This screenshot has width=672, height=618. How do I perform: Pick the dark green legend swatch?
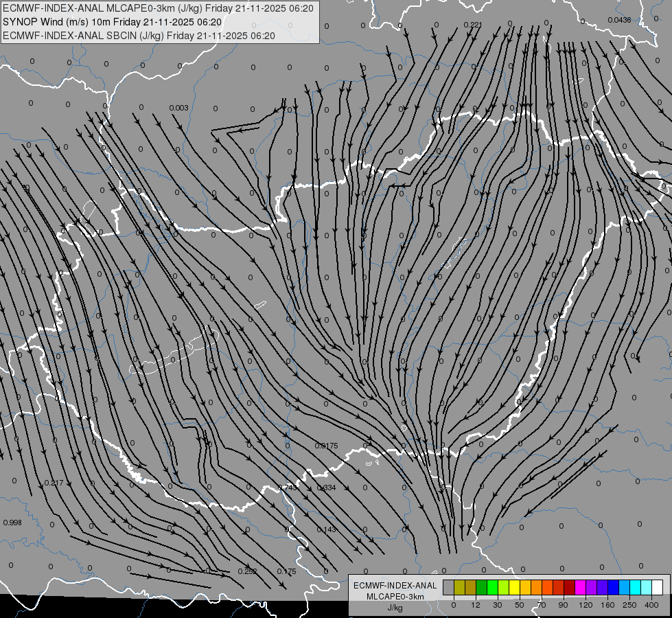(482, 587)
